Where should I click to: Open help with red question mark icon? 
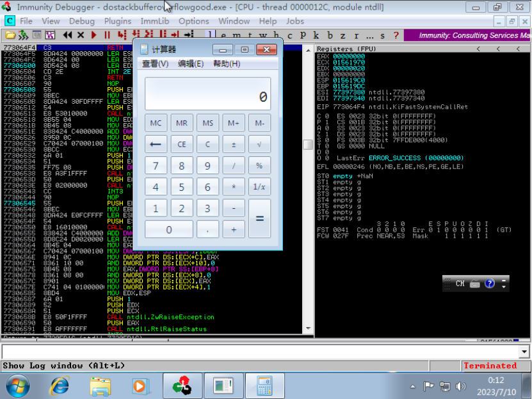[396, 35]
